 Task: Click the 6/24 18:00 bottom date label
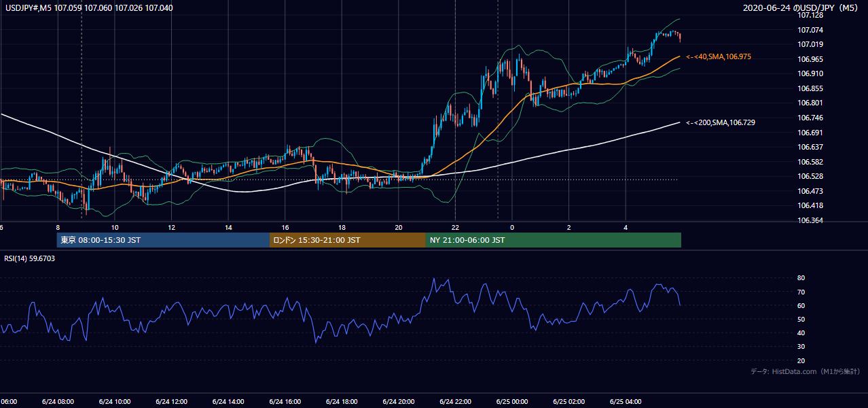point(342,401)
